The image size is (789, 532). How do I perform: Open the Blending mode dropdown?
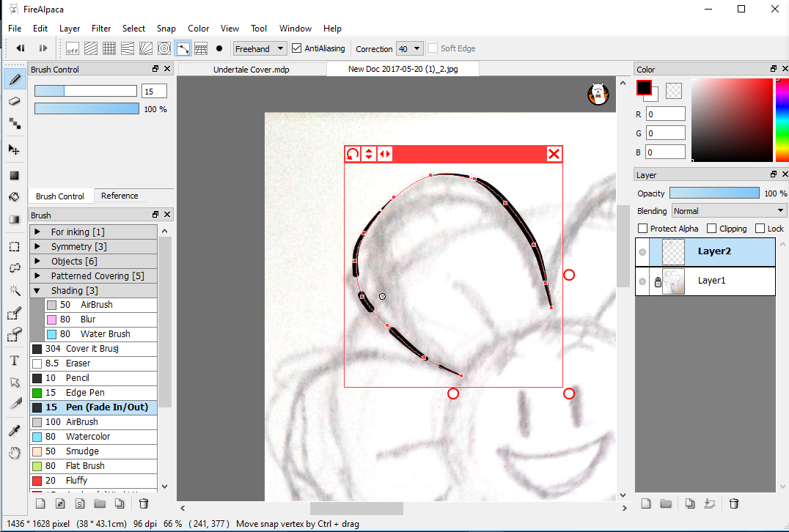tap(729, 211)
